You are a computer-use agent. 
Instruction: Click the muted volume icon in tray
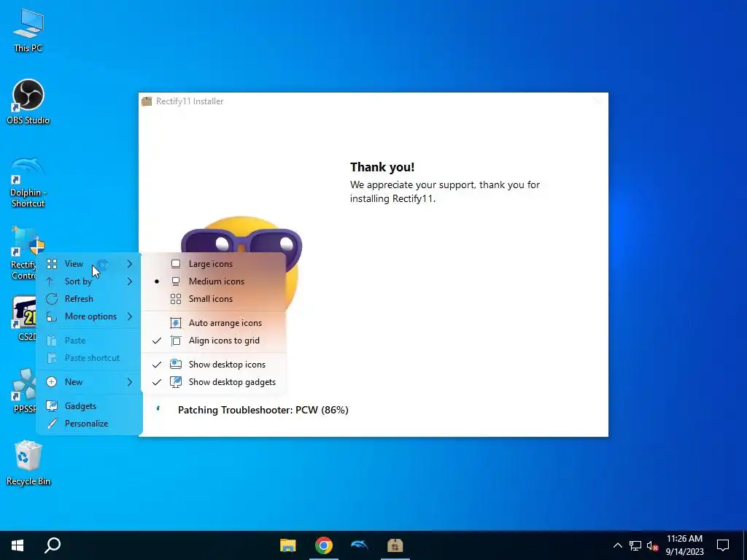[652, 545]
